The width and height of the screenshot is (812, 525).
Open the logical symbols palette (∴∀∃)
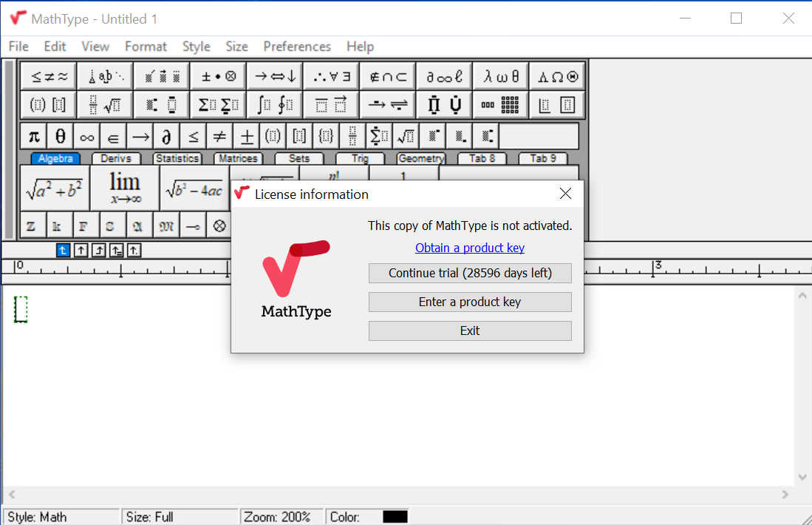pyautogui.click(x=332, y=77)
